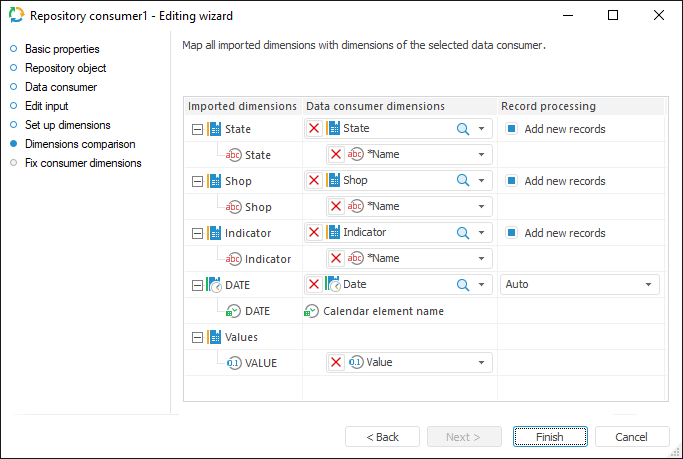Go to Basic properties wizard step
Viewport: 683px width, 459px height.
[62, 49]
